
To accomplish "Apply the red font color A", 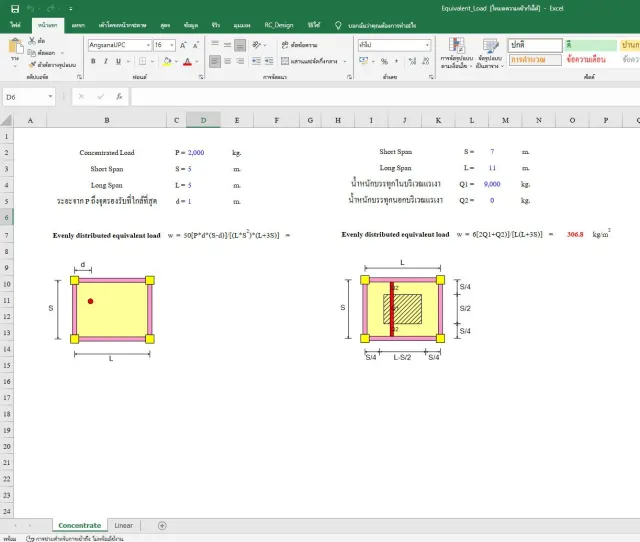I will coord(187,61).
